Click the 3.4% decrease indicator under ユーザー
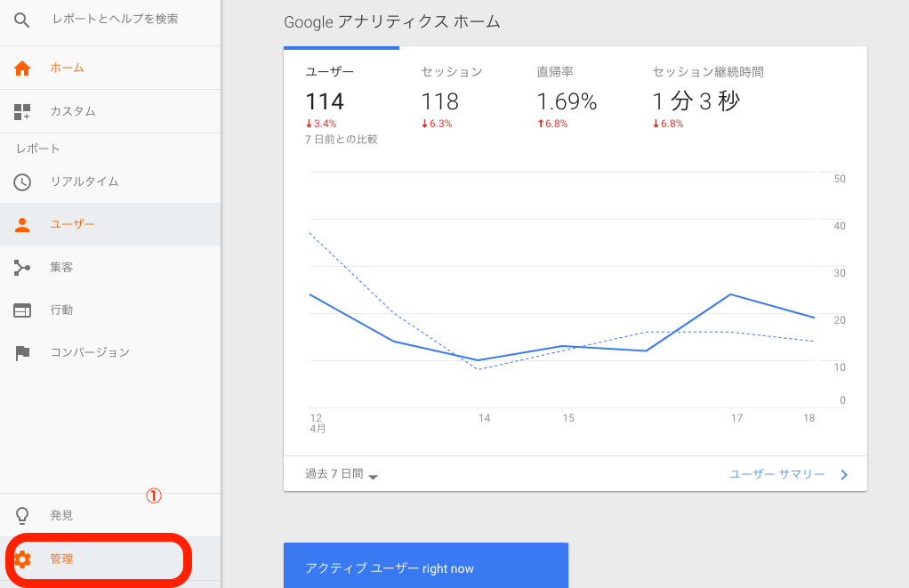 (x=321, y=124)
